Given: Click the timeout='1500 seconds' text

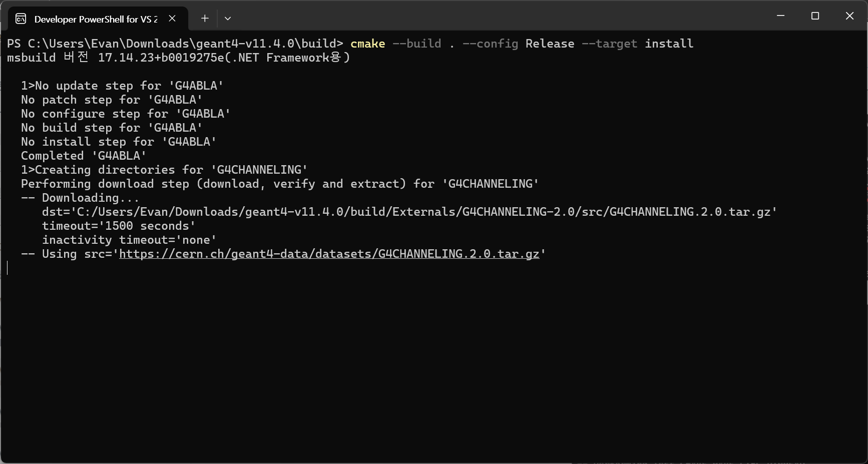Looking at the screenshot, I should tap(118, 226).
